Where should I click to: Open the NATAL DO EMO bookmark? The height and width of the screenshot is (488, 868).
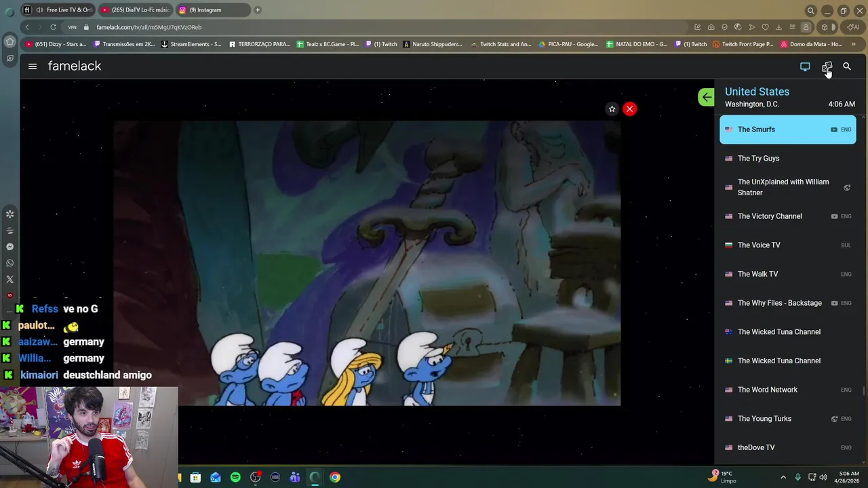(637, 44)
